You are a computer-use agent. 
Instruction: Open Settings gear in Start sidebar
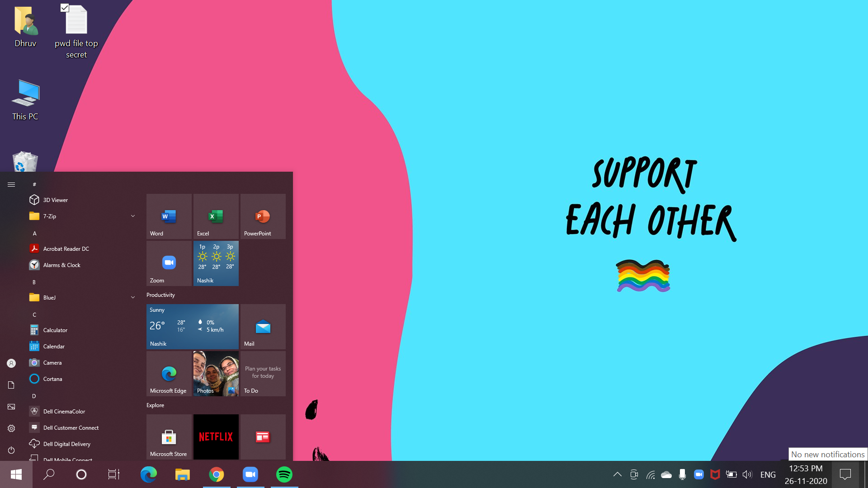click(x=11, y=428)
